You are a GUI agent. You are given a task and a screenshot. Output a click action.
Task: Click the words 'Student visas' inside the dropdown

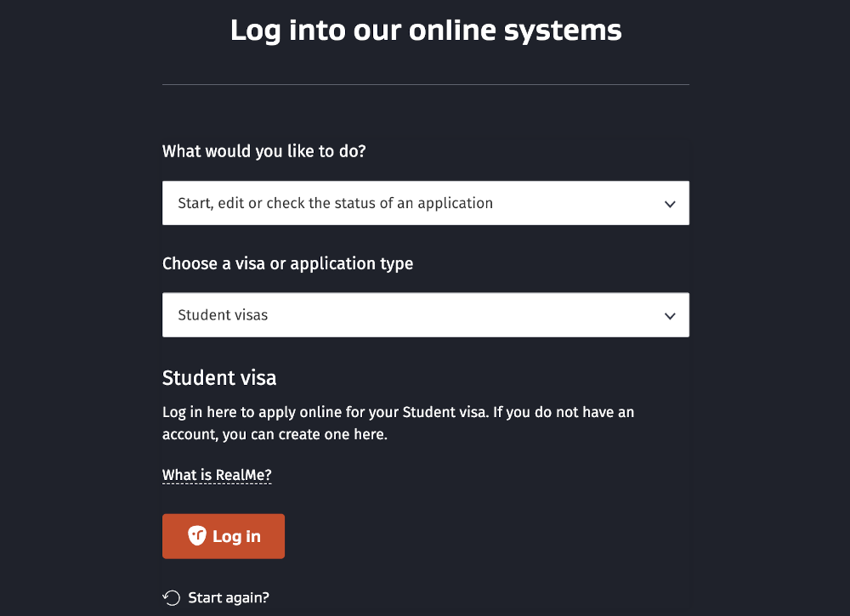coord(223,315)
